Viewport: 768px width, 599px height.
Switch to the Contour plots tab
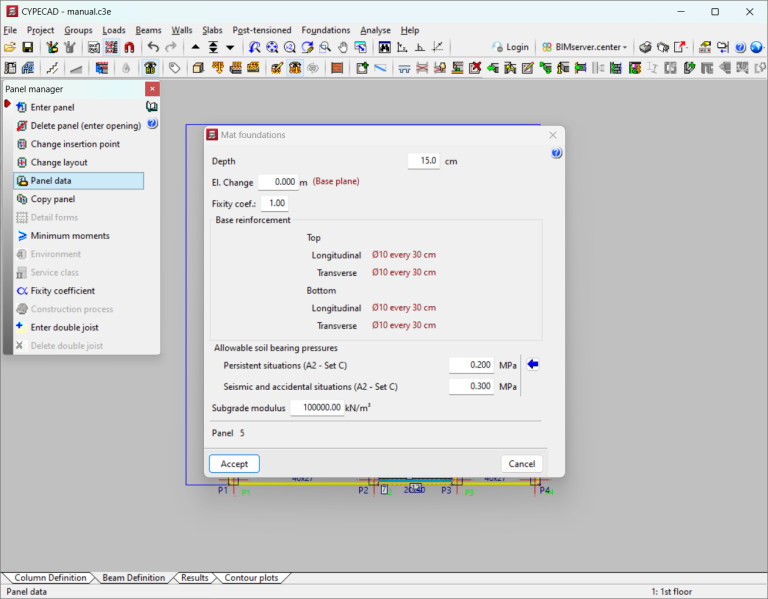pos(251,578)
